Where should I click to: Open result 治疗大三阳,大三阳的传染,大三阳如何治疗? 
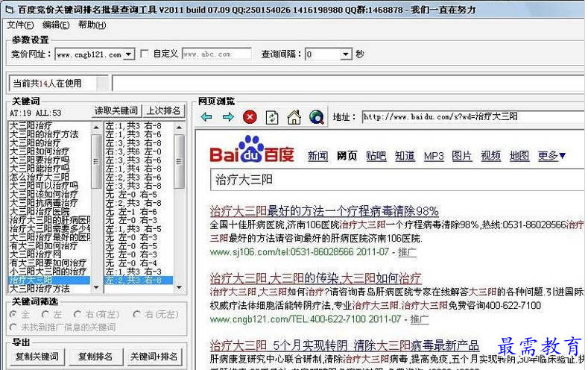[x=315, y=278]
